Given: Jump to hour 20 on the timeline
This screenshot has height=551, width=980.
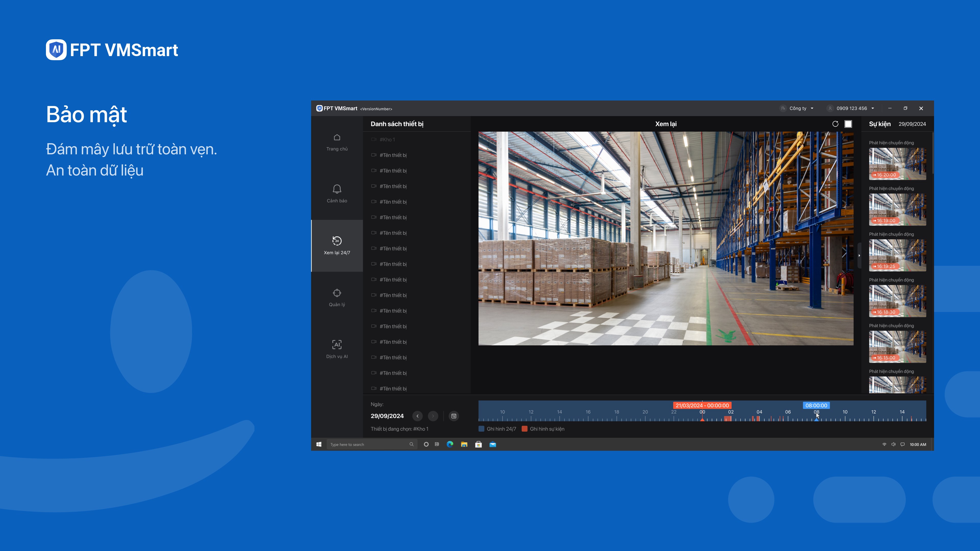Looking at the screenshot, I should pyautogui.click(x=645, y=412).
